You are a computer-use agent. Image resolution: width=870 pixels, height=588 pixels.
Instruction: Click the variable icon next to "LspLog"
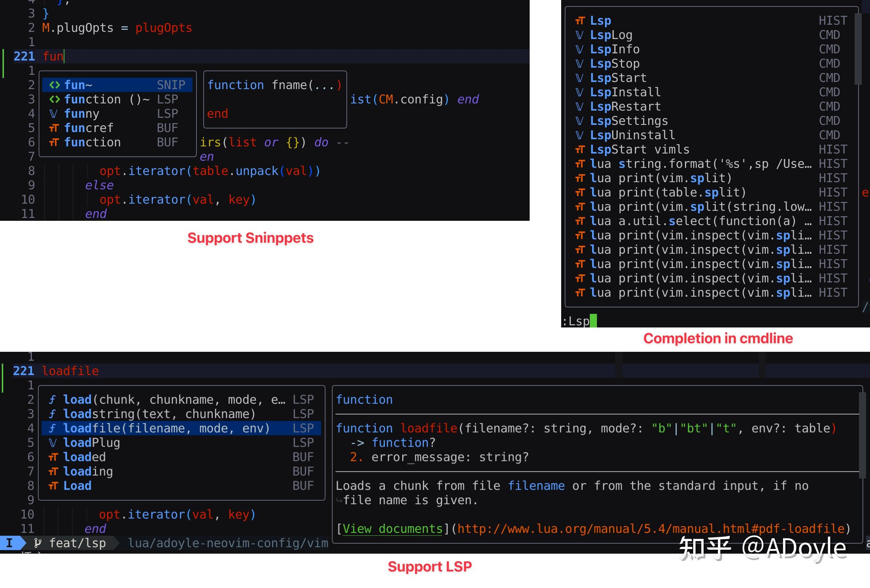580,35
